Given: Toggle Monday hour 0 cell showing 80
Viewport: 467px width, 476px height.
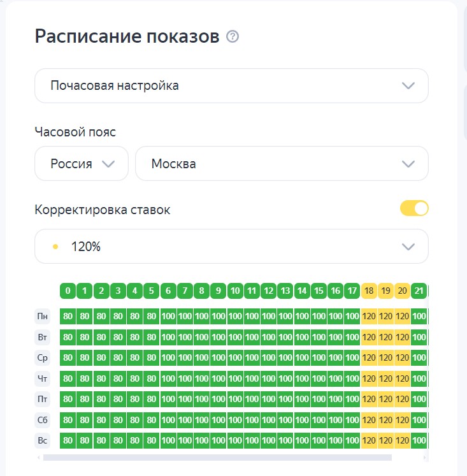Looking at the screenshot, I should (x=68, y=316).
